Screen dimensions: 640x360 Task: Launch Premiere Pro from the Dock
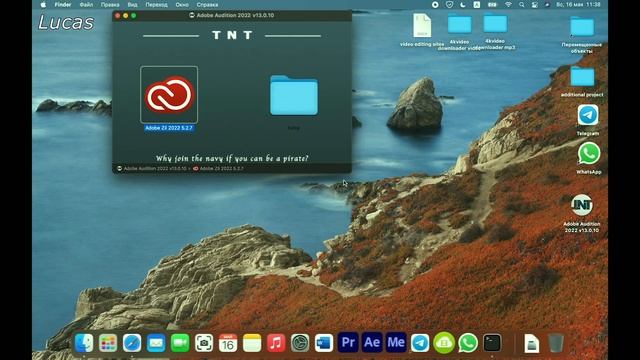[x=348, y=342]
